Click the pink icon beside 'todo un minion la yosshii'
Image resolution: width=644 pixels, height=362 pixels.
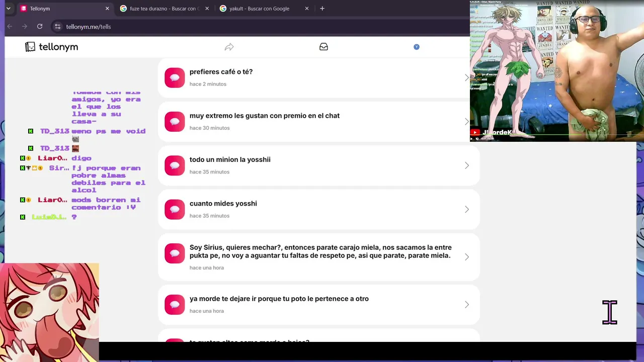(175, 165)
